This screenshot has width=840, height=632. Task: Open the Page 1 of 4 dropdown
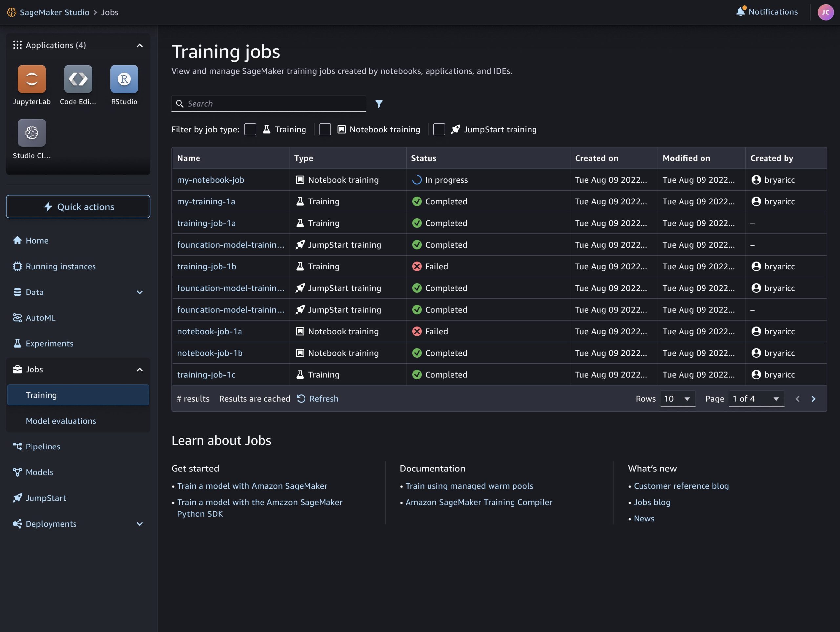coord(756,399)
